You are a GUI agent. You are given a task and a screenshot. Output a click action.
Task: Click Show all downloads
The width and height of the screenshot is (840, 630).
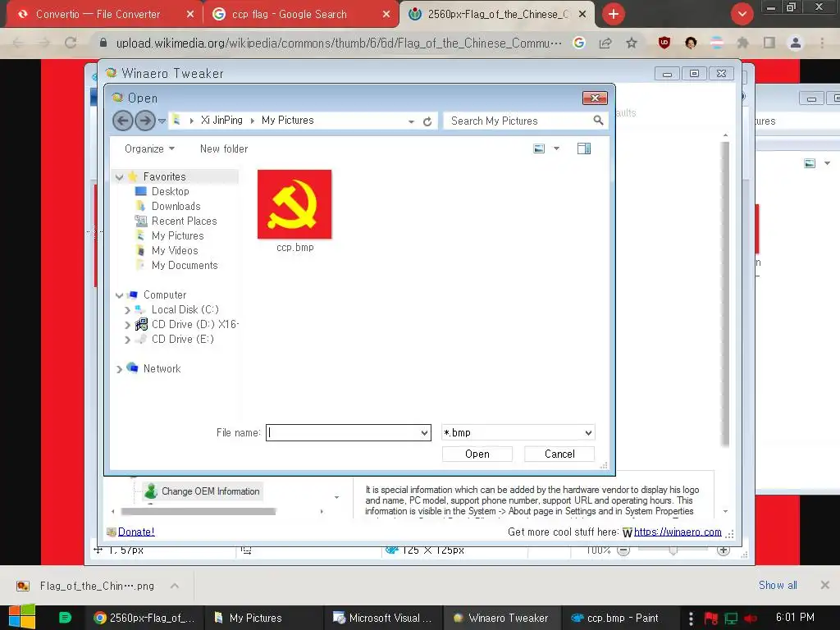pos(778,585)
